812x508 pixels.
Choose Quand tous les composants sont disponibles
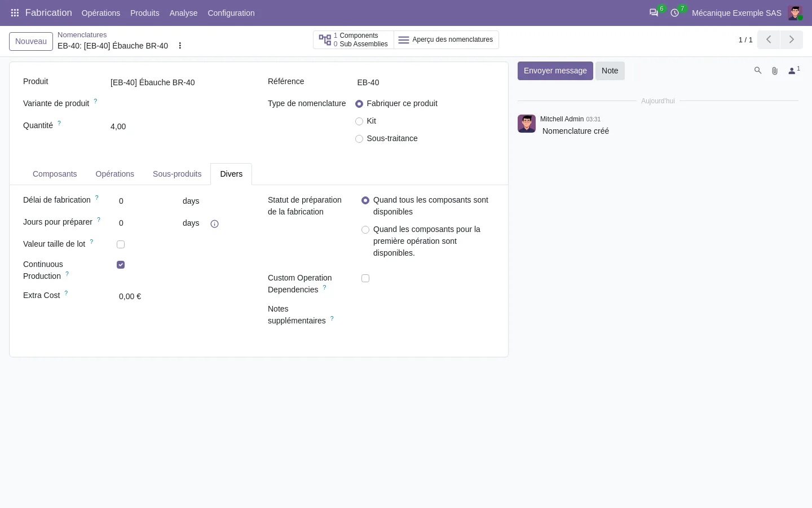[365, 200]
